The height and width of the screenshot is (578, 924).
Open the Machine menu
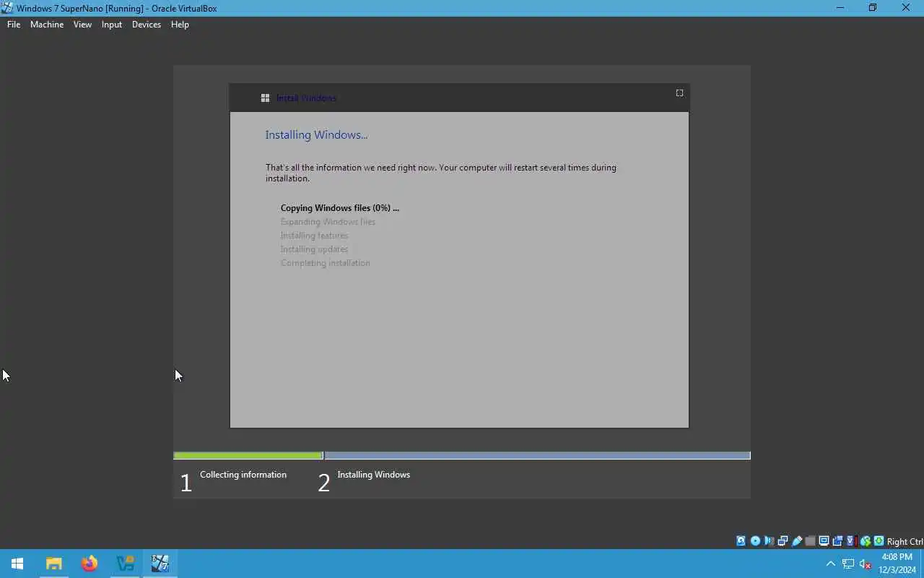point(47,25)
